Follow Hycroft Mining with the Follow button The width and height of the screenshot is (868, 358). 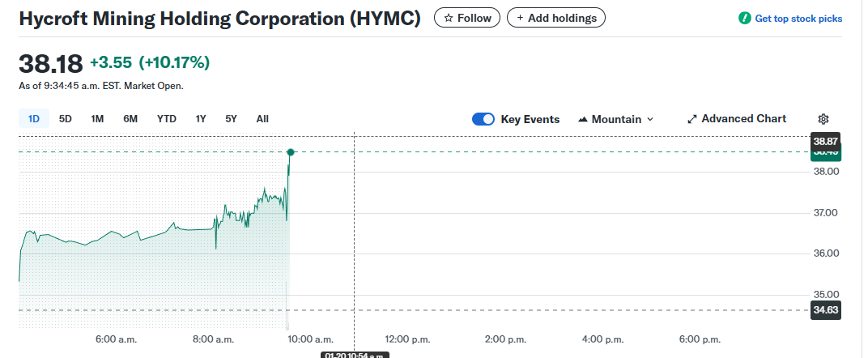(467, 18)
